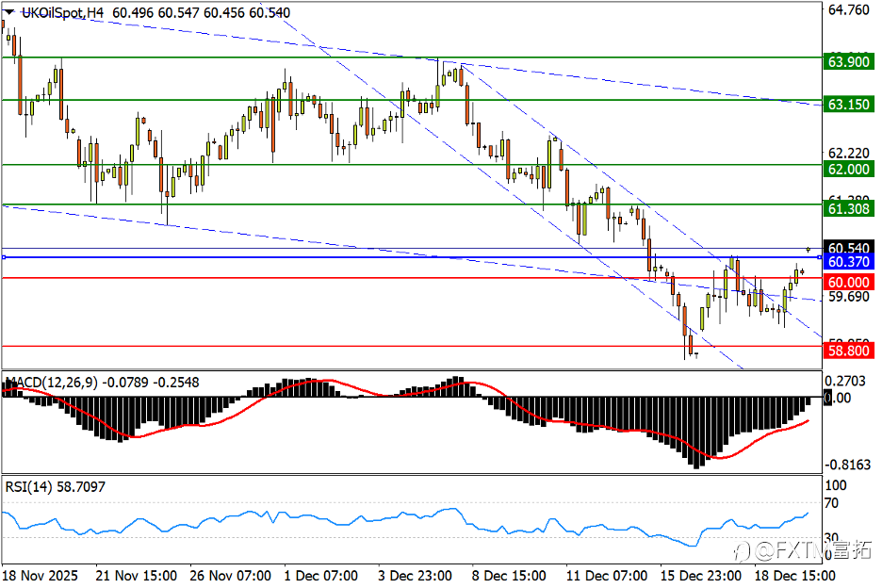This screenshot has height=588, width=882.
Task: Select the left handle of blue 60.370 line
Action: point(4,257)
